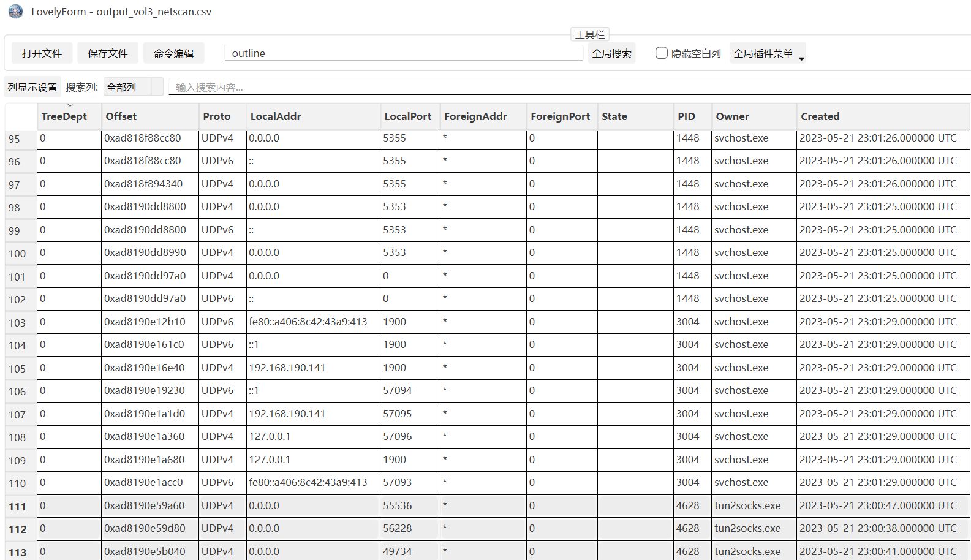Expand the 全局插件菜单 plugin menu
This screenshot has width=971, height=560.
click(x=768, y=53)
